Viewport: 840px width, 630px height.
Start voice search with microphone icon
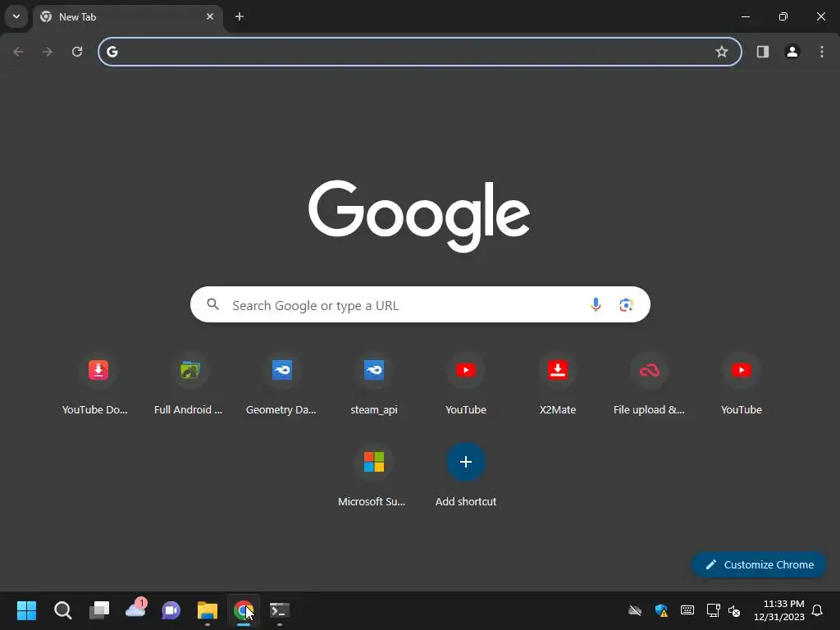click(x=596, y=305)
